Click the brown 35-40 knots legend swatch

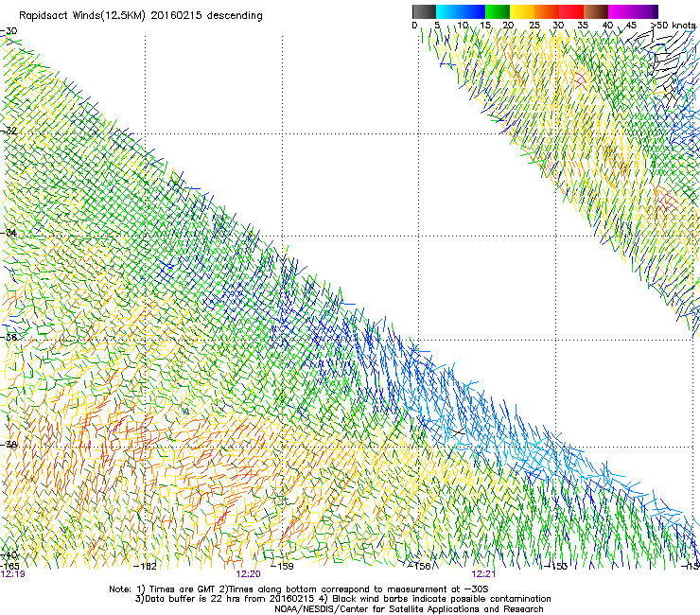[x=596, y=11]
